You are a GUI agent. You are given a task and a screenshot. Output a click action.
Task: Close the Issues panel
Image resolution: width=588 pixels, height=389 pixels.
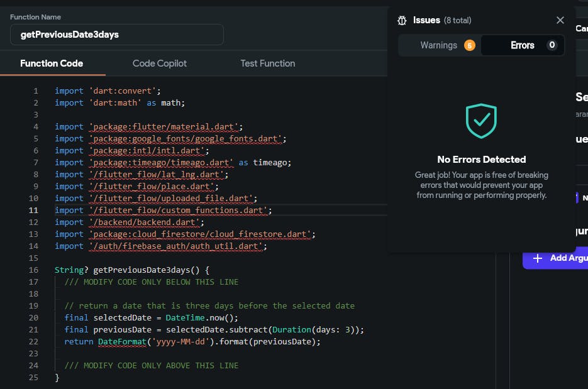560,20
